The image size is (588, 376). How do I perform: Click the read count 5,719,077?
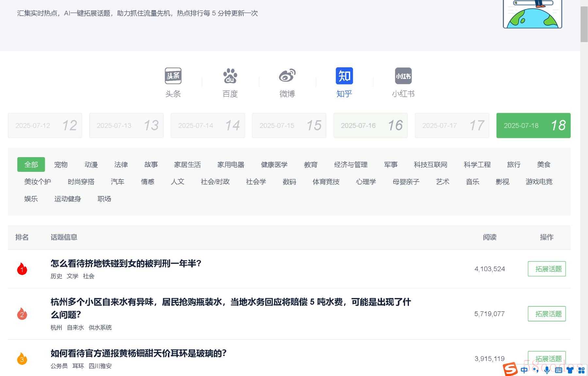489,314
